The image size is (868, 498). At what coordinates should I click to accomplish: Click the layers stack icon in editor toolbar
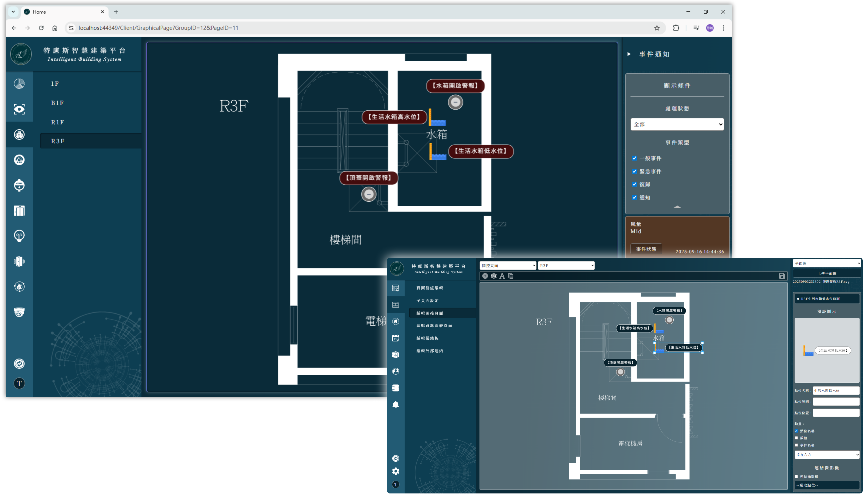(x=494, y=276)
